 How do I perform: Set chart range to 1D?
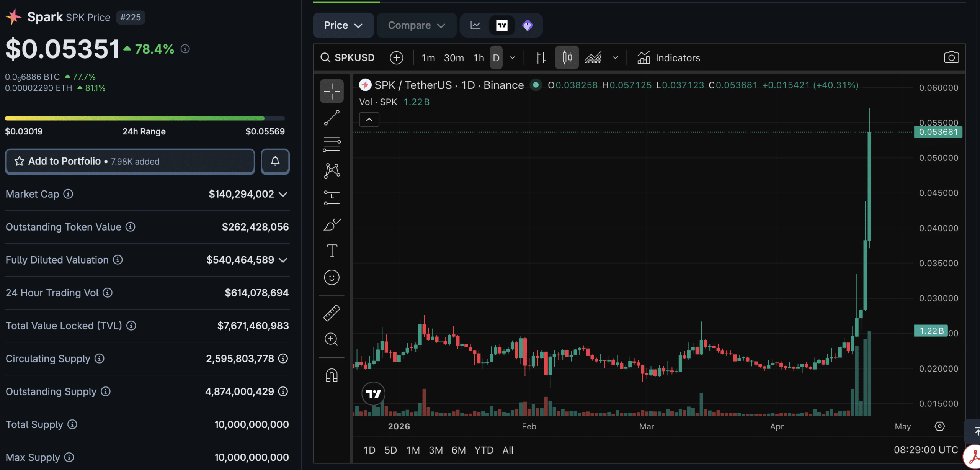pos(369,450)
